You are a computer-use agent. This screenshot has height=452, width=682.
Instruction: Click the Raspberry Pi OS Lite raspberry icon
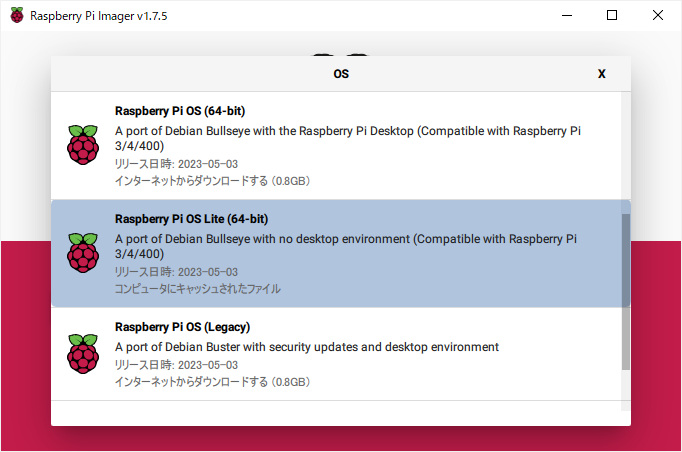point(83,253)
